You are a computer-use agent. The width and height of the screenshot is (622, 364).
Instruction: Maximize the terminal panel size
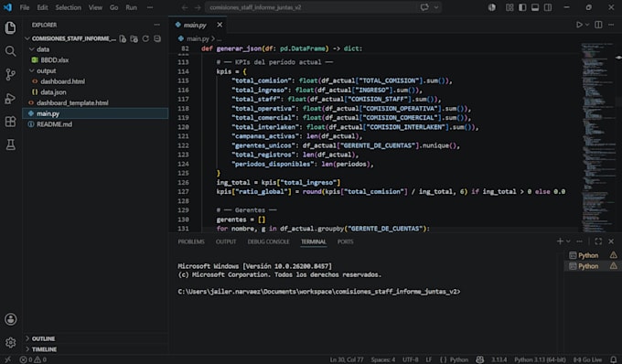tap(598, 241)
